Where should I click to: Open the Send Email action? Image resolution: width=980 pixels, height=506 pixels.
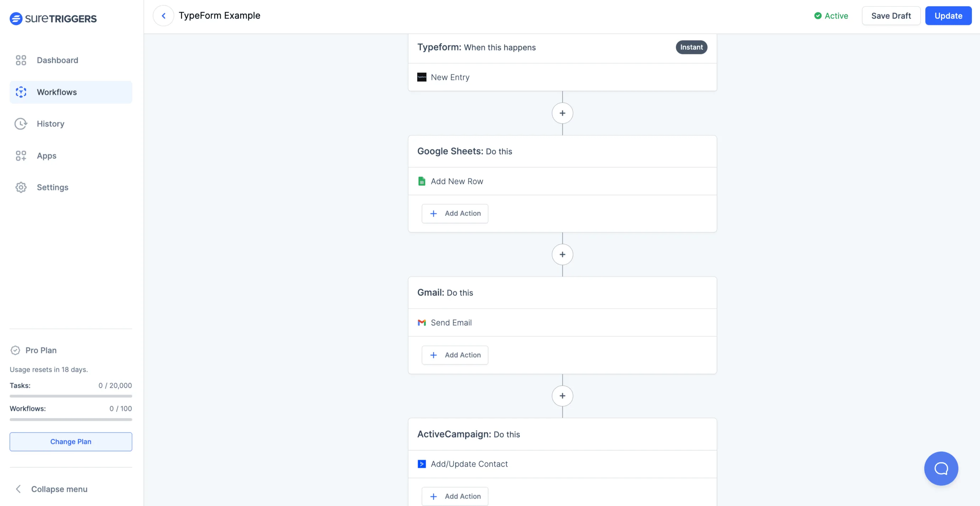pos(562,322)
